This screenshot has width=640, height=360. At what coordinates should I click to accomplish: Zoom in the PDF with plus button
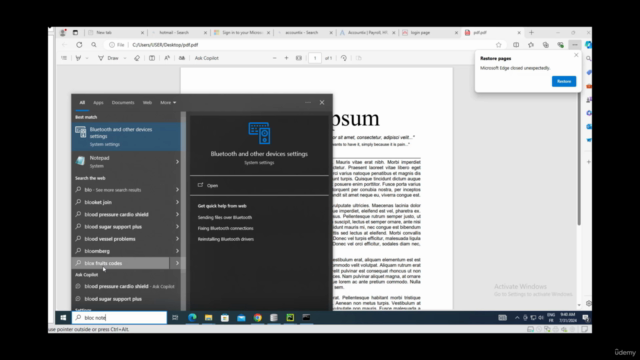(x=287, y=58)
